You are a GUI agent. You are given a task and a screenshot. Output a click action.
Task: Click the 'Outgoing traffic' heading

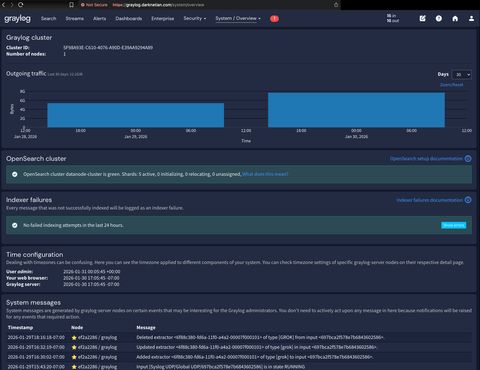(26, 73)
